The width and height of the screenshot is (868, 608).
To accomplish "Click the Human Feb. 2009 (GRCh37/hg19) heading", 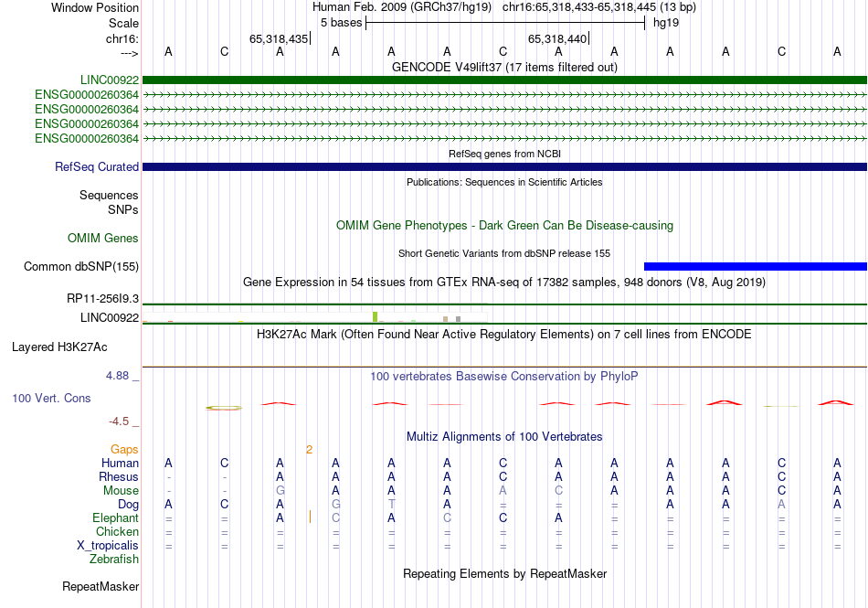I will pos(402,7).
